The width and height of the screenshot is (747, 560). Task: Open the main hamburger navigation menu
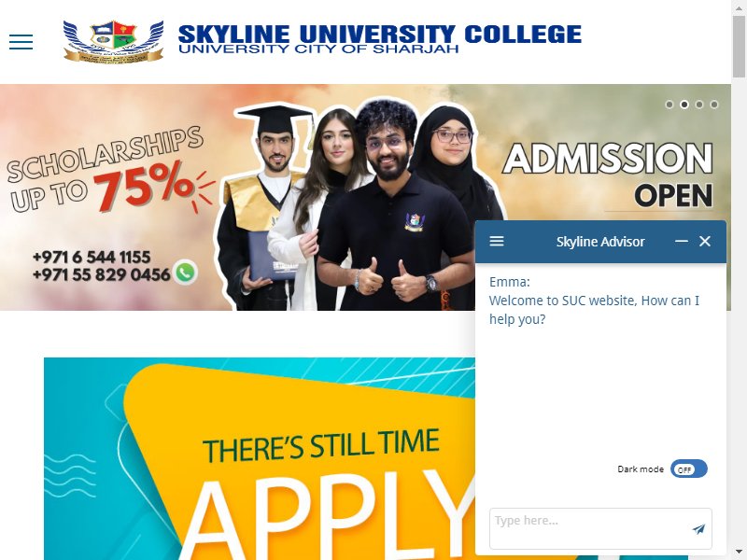pyautogui.click(x=21, y=42)
